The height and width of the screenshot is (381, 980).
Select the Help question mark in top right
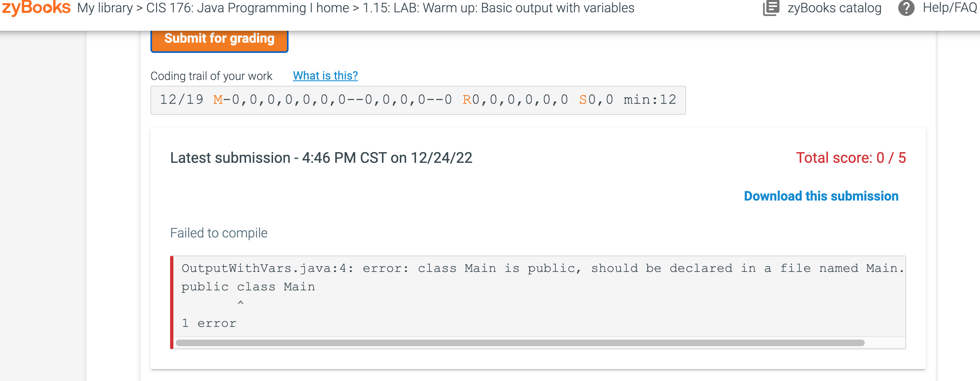pos(907,7)
